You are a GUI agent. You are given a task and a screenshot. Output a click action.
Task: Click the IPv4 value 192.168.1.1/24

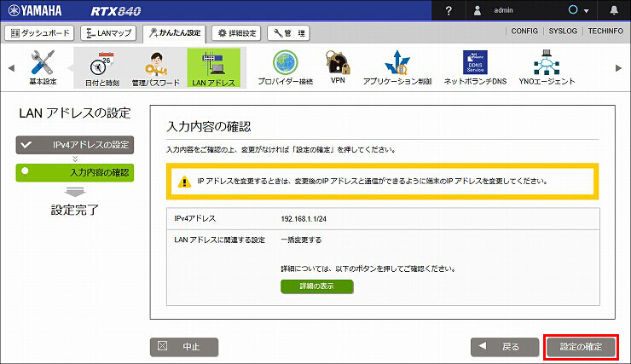[304, 219]
